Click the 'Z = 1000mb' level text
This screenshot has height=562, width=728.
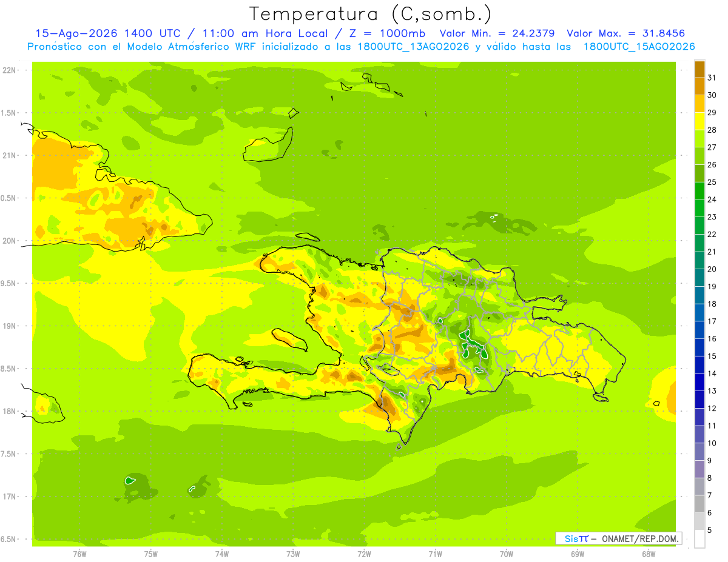pos(386,33)
